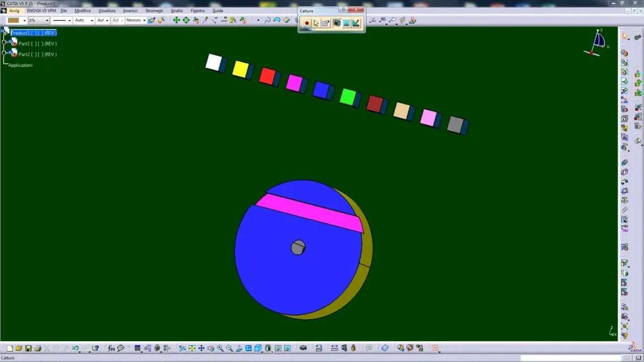
Task: Open the Strumenti menu
Action: pyautogui.click(x=153, y=11)
